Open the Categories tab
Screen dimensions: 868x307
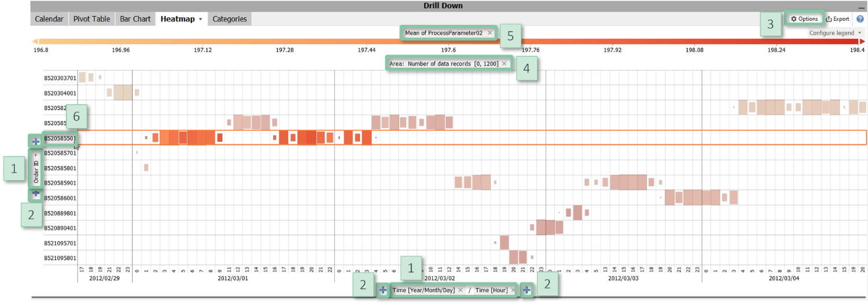tap(229, 19)
